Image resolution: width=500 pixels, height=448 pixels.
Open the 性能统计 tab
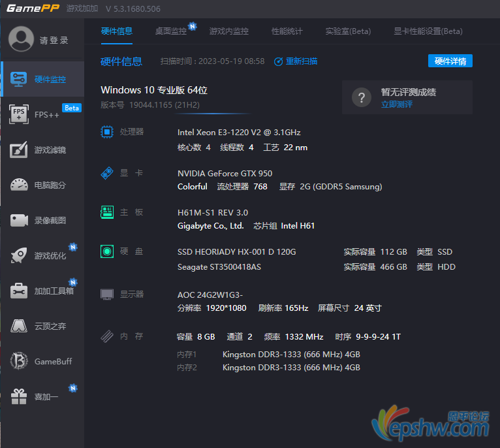(x=287, y=31)
